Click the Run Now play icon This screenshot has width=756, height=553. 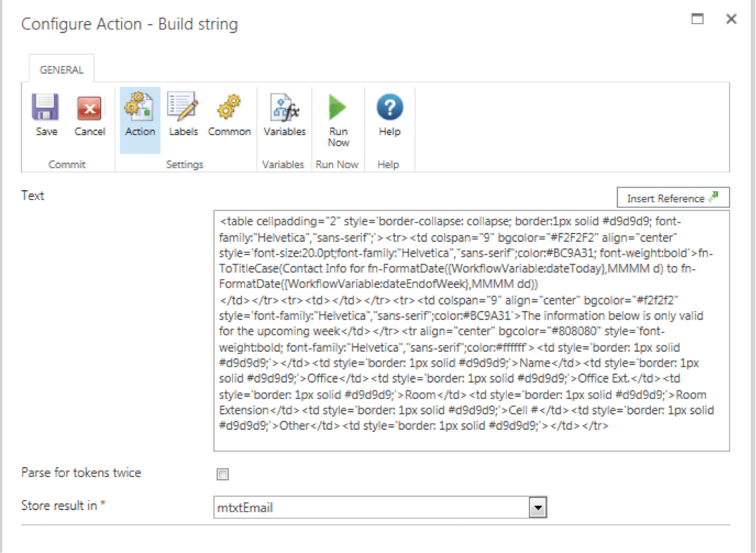coord(337,107)
